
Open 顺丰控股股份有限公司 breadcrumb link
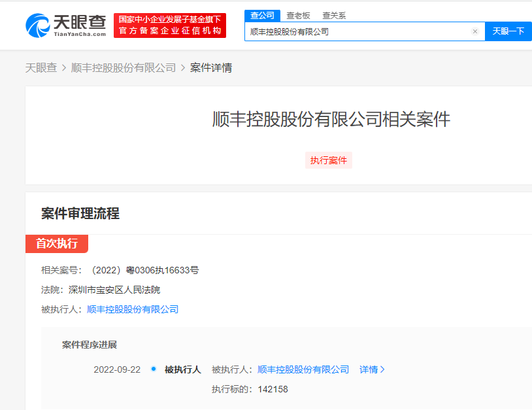pyautogui.click(x=124, y=67)
